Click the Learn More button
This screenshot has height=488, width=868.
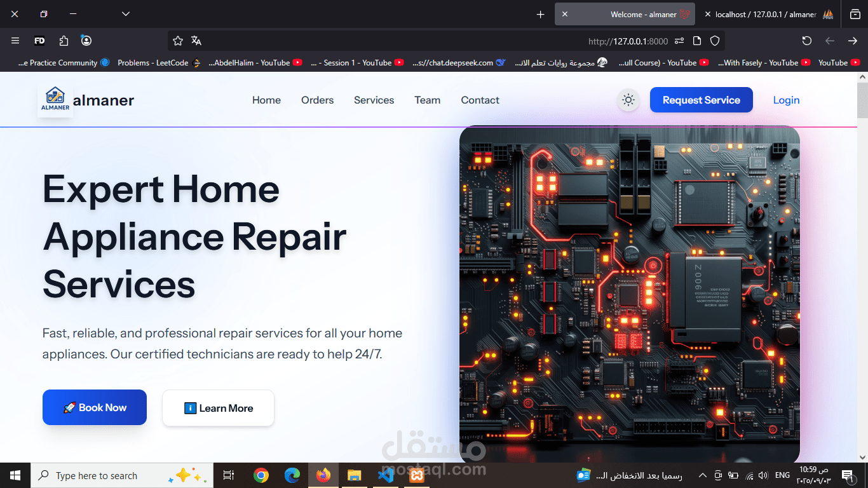[x=218, y=408]
